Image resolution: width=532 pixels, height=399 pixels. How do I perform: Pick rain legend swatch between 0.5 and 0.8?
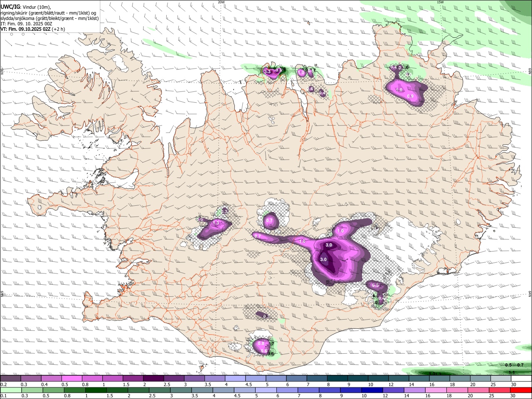[x=54, y=390]
